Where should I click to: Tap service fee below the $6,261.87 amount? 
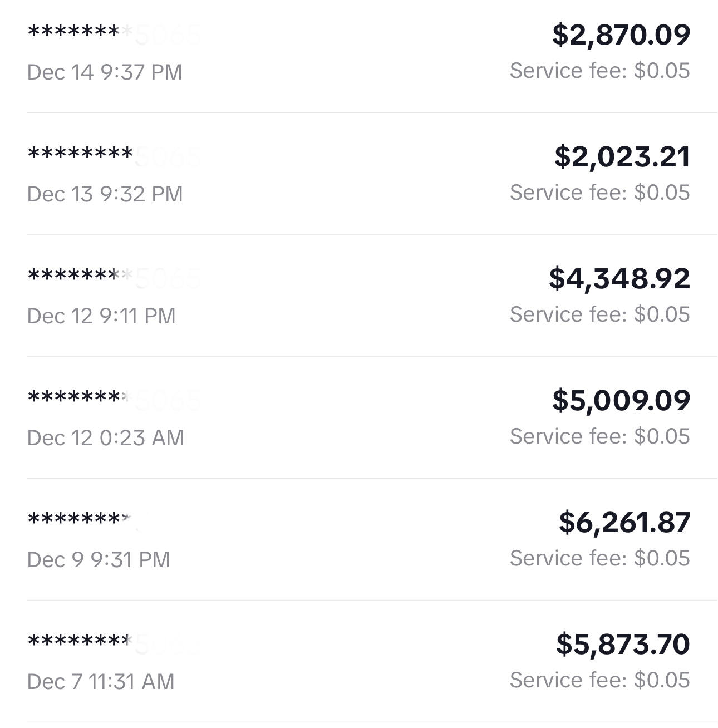click(599, 558)
